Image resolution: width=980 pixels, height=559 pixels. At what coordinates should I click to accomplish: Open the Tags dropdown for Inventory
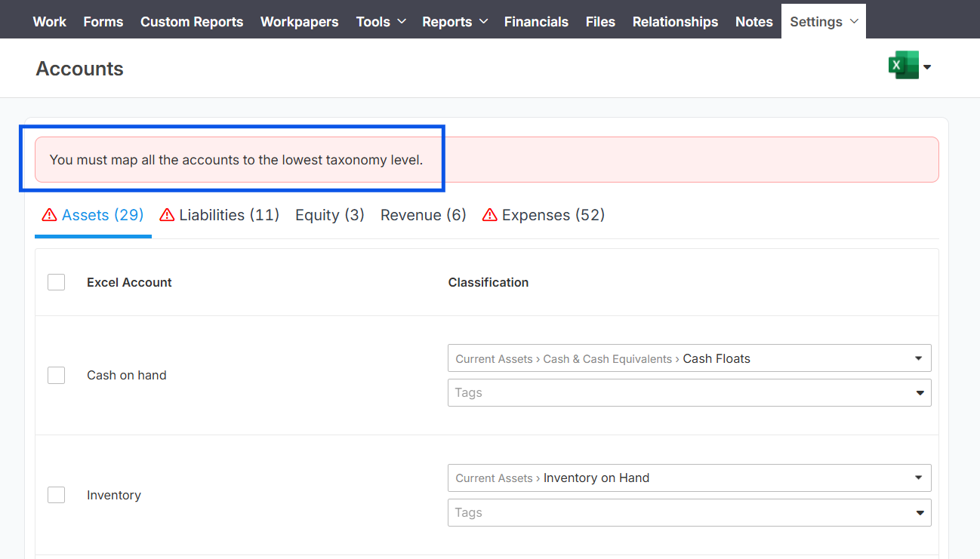pos(689,512)
